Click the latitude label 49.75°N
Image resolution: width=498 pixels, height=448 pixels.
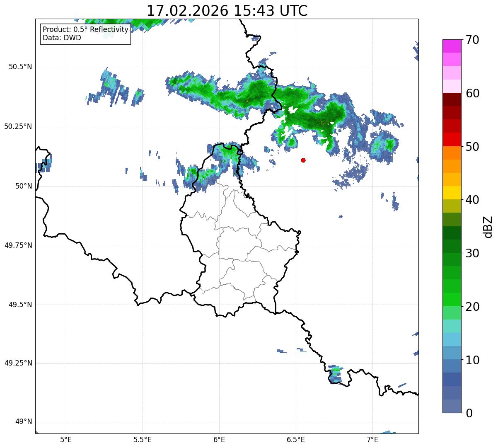pos(18,245)
